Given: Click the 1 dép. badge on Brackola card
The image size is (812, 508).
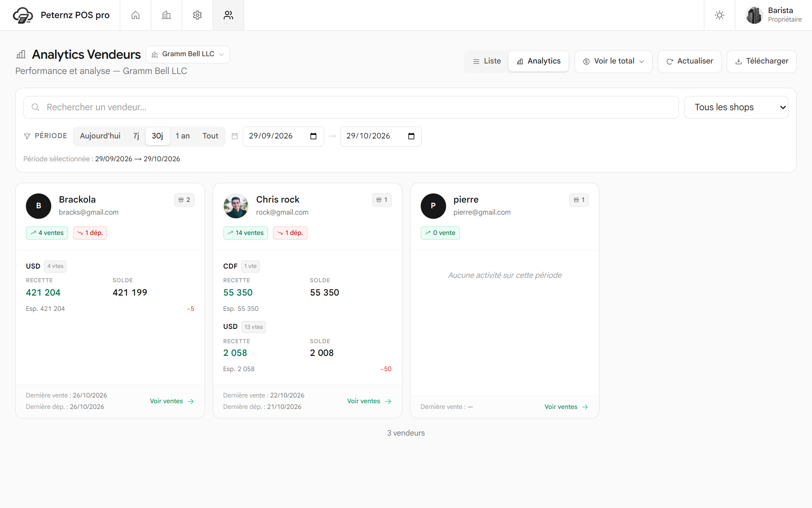Looking at the screenshot, I should click(x=90, y=233).
